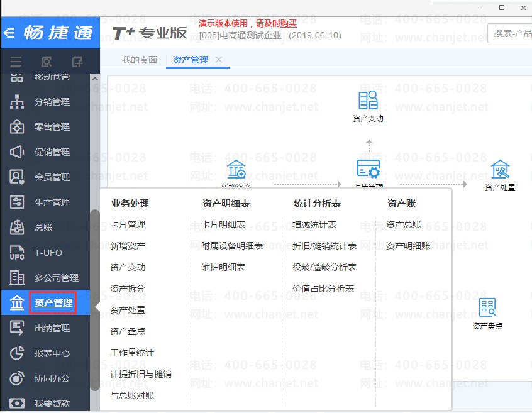Select 资产管理 label in sidebar

coord(53,302)
